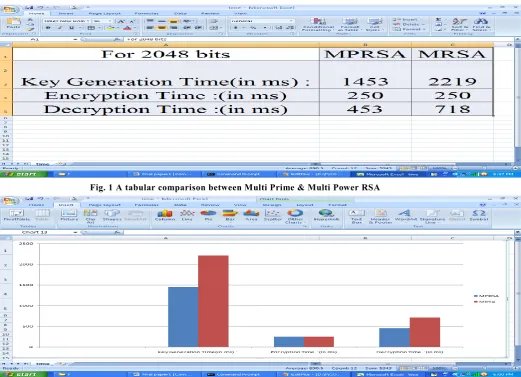Click Clip Art in the lower Insert ribbon
This screenshot has height=377, width=521.
coord(90,216)
